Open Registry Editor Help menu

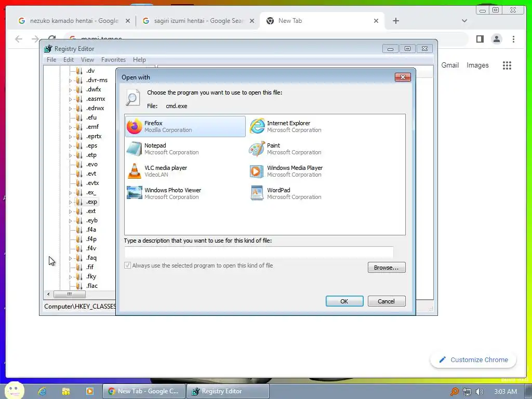tap(139, 60)
